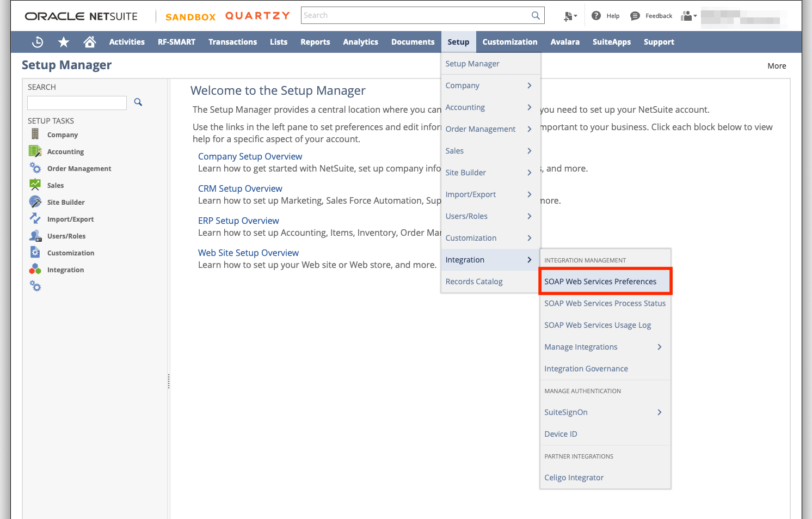Expand the Company submenu arrow
The width and height of the screenshot is (812, 519).
[x=529, y=86]
